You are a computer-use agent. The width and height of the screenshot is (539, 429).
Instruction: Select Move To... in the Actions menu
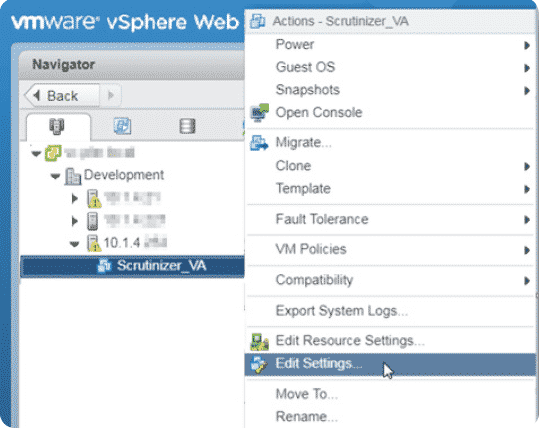point(390,394)
